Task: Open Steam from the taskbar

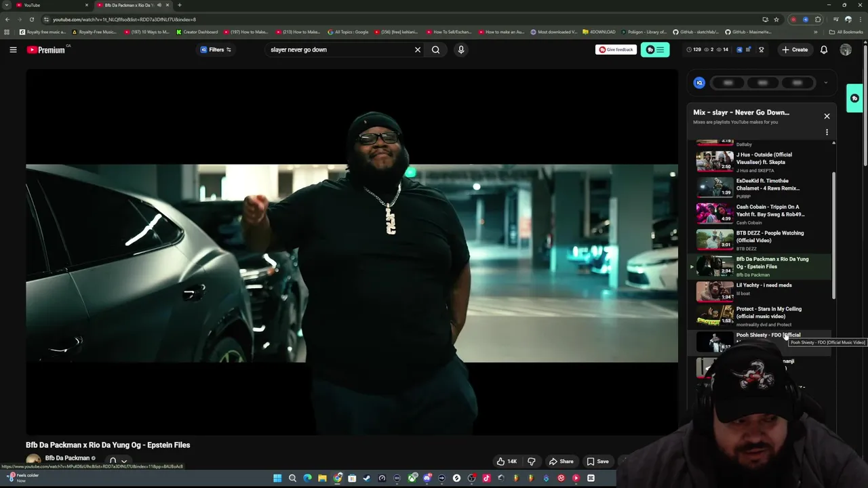Action: click(367, 478)
